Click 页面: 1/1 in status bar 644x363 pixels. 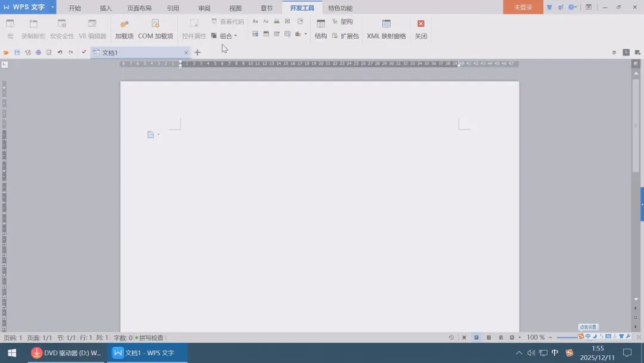click(x=39, y=337)
